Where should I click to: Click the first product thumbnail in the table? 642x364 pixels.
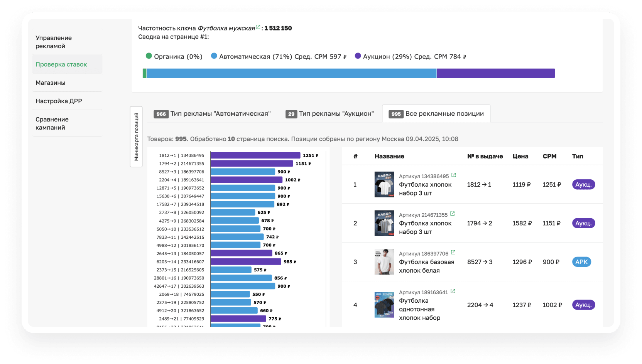384,184
